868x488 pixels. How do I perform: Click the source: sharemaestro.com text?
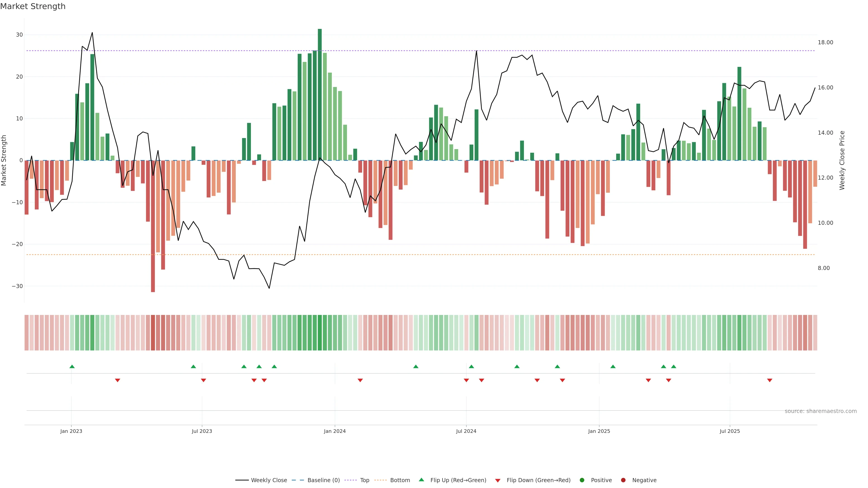click(821, 411)
